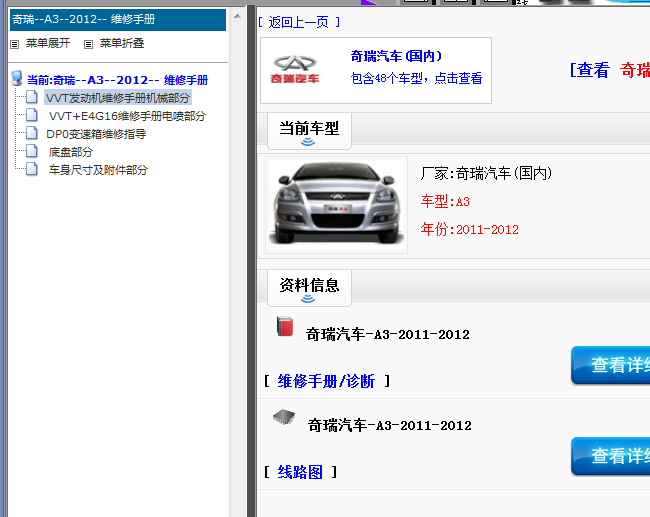The width and height of the screenshot is (650, 517).
Task: Open 底盘部分 tree entry
Action: (x=70, y=152)
